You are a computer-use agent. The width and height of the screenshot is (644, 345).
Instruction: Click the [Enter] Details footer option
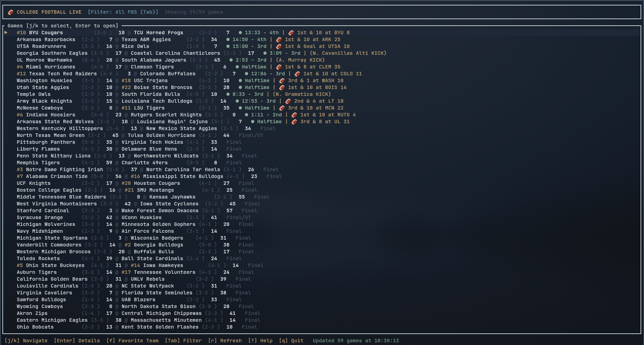[77, 341]
